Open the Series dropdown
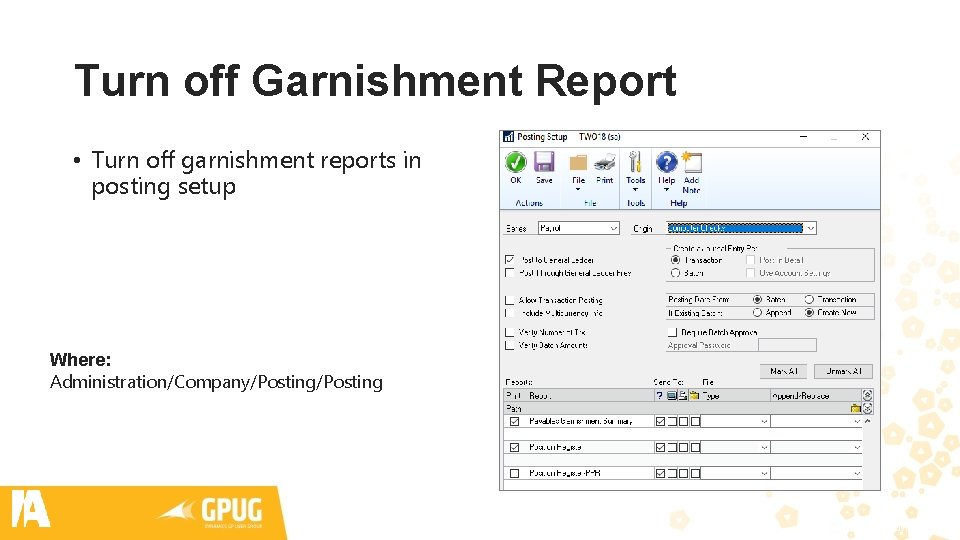The width and height of the screenshot is (960, 540). pos(613,228)
